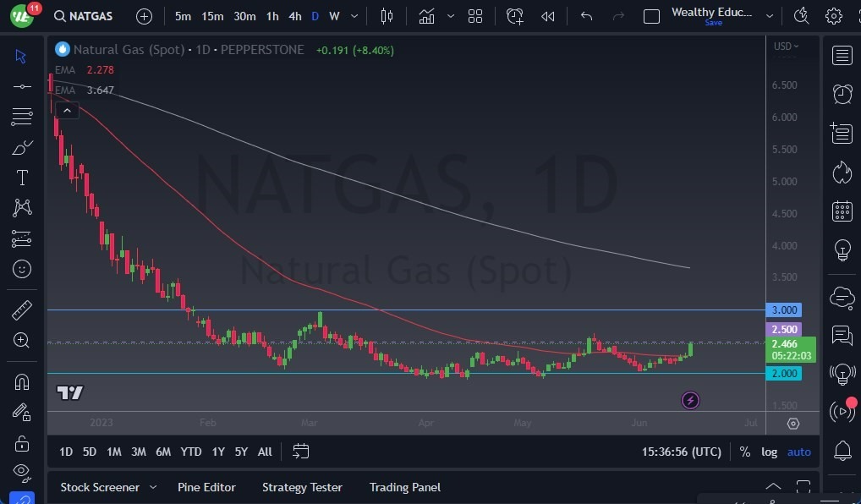Activate Bar Replay mode
The image size is (861, 504).
pos(547,15)
